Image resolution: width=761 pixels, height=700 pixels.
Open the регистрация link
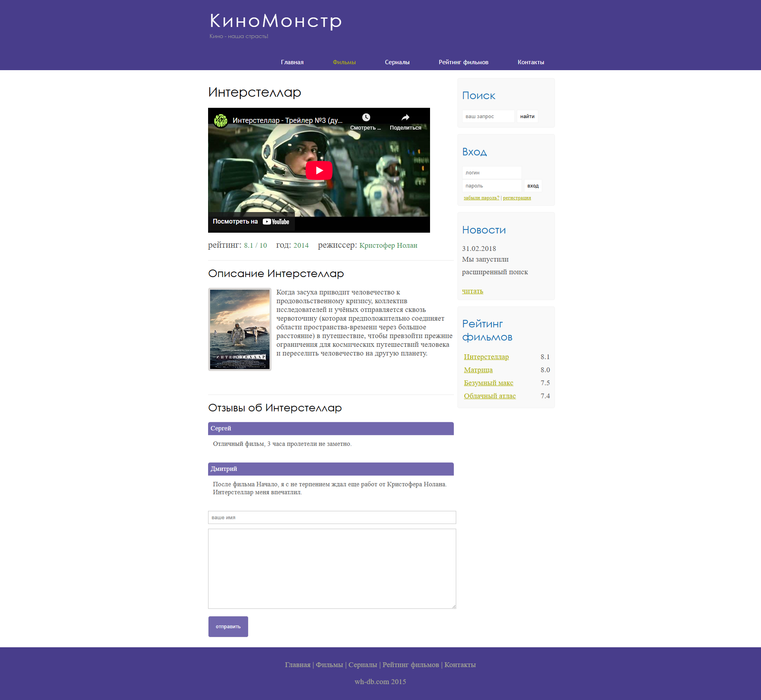tap(517, 198)
